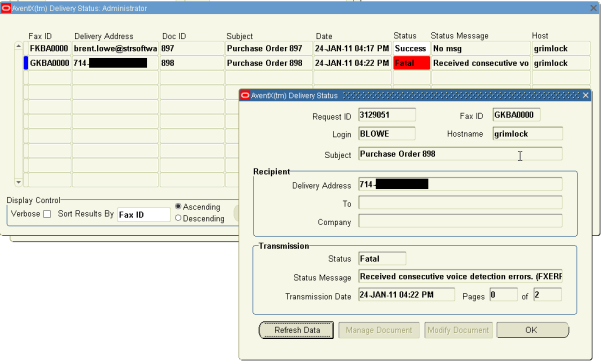The image size is (601, 364).
Task: Click the Subject field in dialog
Action: [x=460, y=154]
